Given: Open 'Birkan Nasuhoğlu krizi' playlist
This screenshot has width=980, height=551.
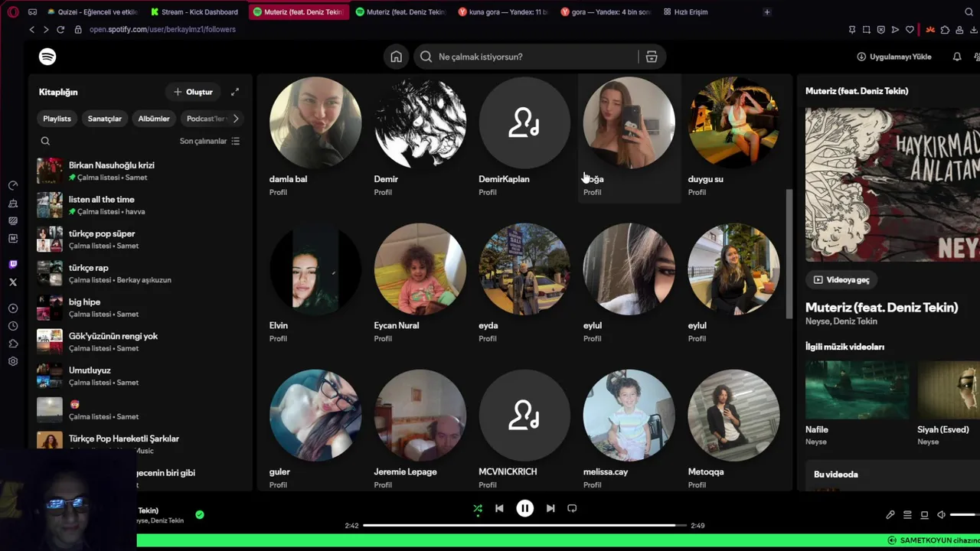Looking at the screenshot, I should 140,171.
